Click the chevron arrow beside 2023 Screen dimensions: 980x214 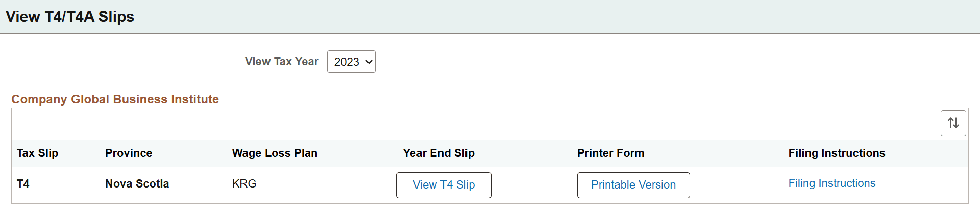369,62
